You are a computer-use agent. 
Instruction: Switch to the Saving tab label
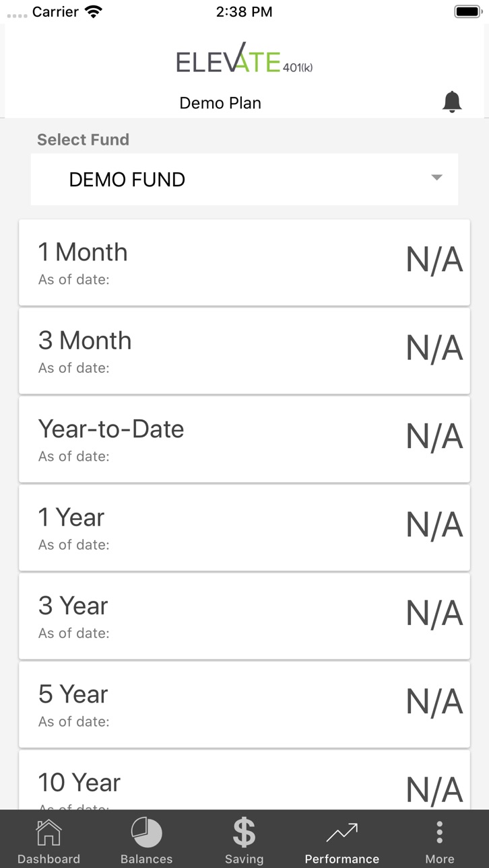(244, 859)
